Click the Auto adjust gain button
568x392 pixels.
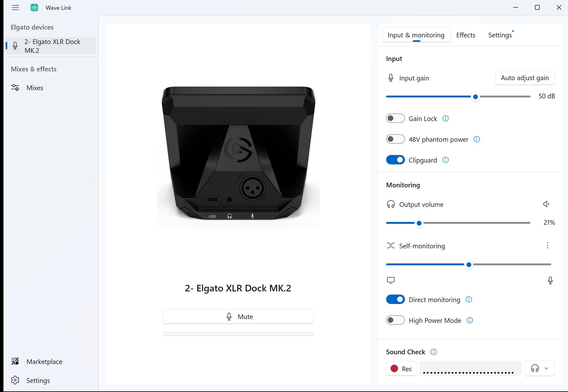pos(525,78)
